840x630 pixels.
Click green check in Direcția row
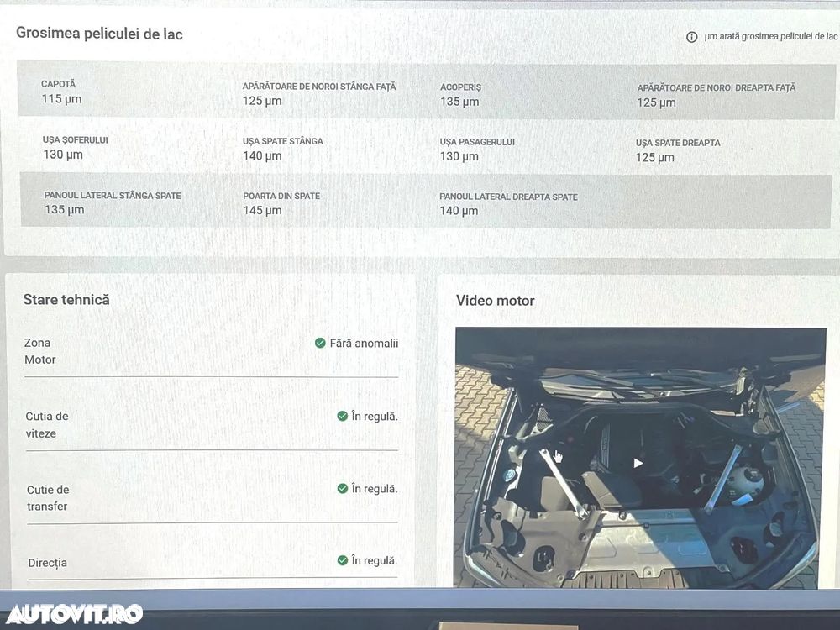pyautogui.click(x=343, y=560)
